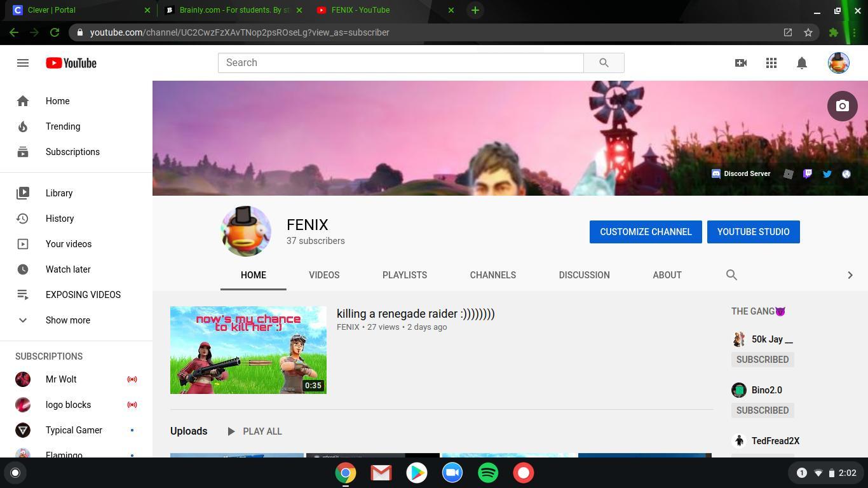This screenshot has width=868, height=488.
Task: Open Watch later in the sidebar
Action: 76,269
